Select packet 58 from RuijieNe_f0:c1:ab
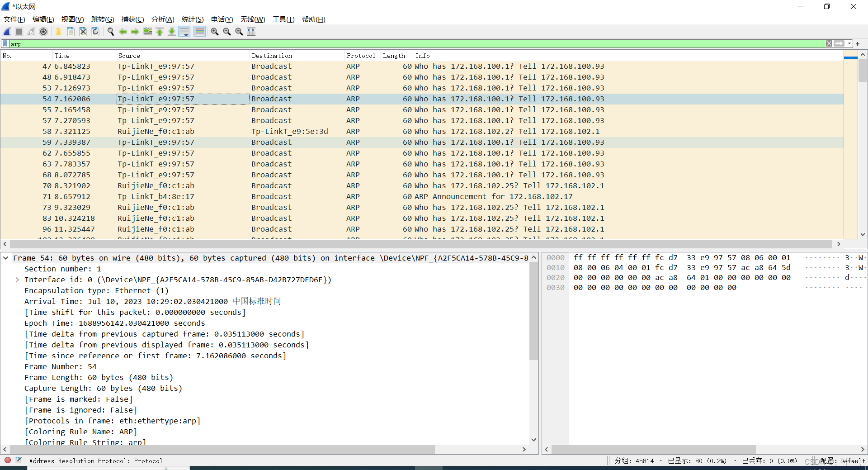The width and height of the screenshot is (868, 470). 422,131
